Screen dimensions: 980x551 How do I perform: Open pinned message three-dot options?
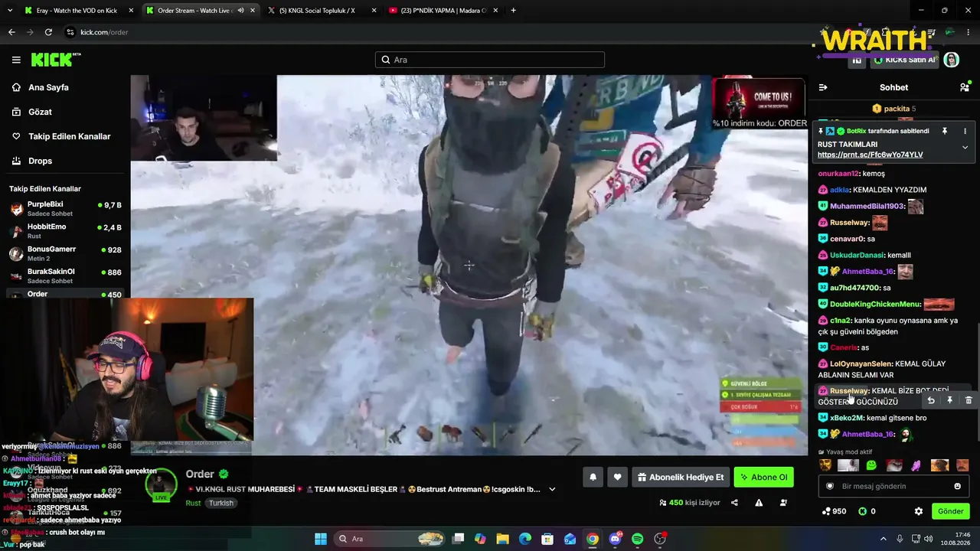point(965,131)
